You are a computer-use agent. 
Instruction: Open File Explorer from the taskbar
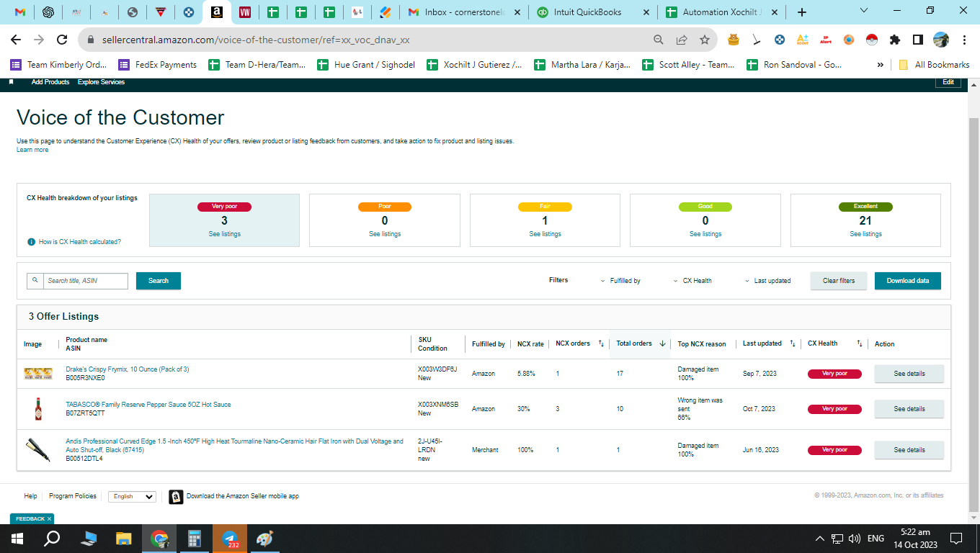click(x=124, y=539)
